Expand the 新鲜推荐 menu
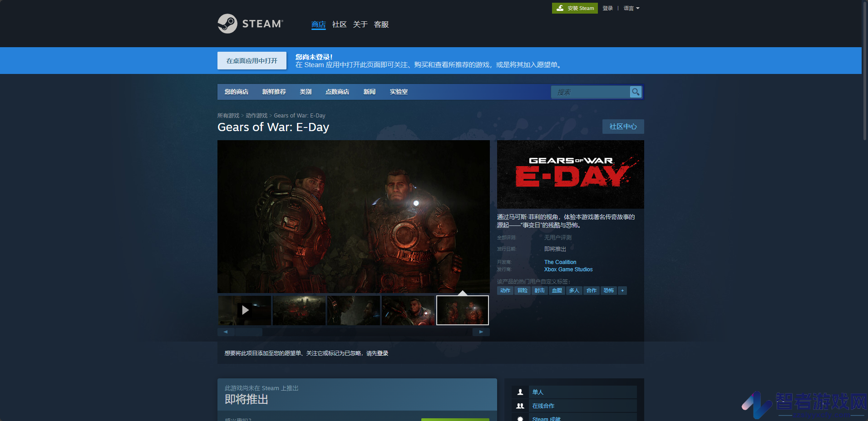This screenshot has width=868, height=421. click(274, 92)
